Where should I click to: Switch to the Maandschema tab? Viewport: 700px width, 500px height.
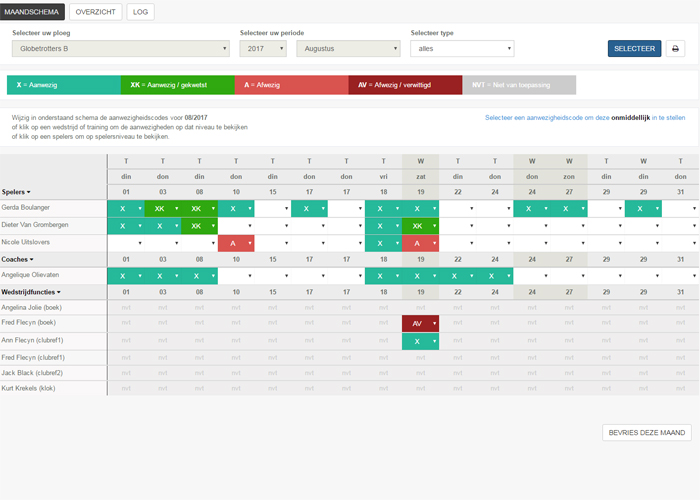coord(32,12)
